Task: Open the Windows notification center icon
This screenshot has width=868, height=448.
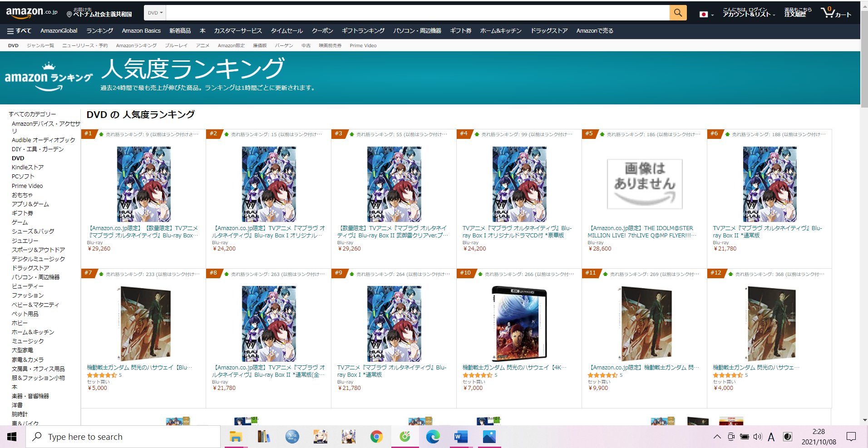Action: [x=851, y=437]
